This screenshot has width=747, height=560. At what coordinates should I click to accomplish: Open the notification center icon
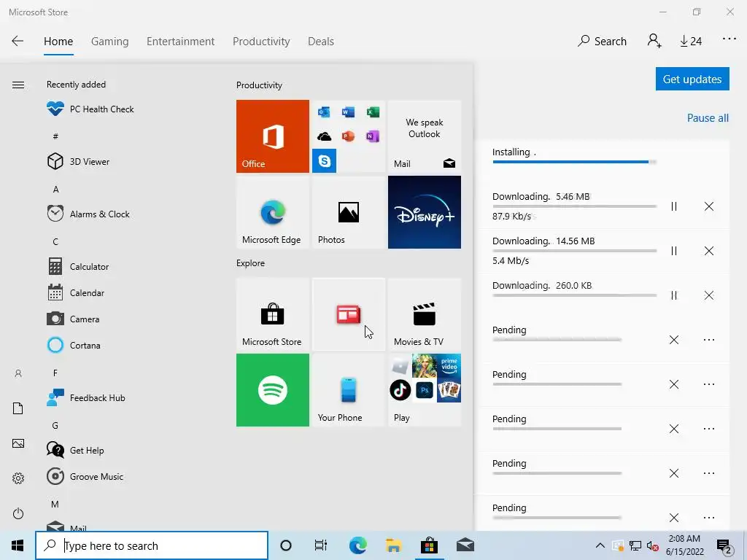point(724,547)
